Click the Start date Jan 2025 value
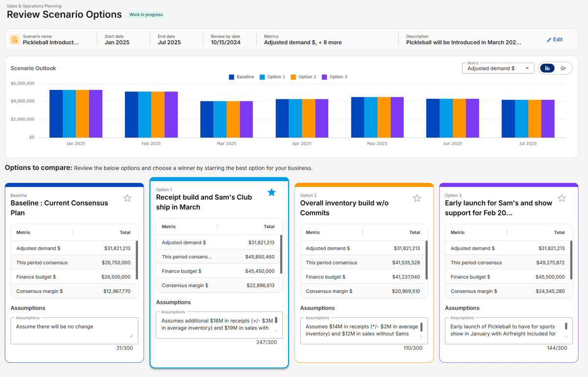Image resolution: width=588 pixels, height=377 pixels. pyautogui.click(x=117, y=43)
